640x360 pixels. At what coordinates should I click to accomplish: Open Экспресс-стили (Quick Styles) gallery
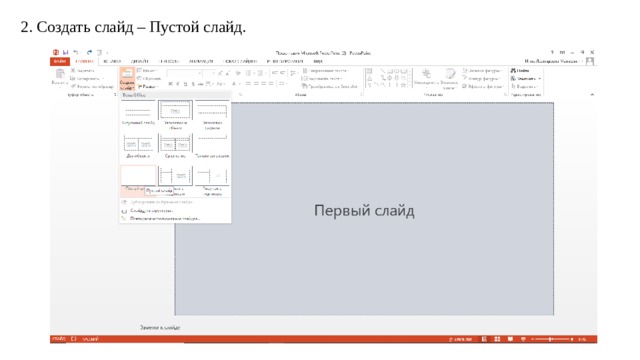(449, 79)
